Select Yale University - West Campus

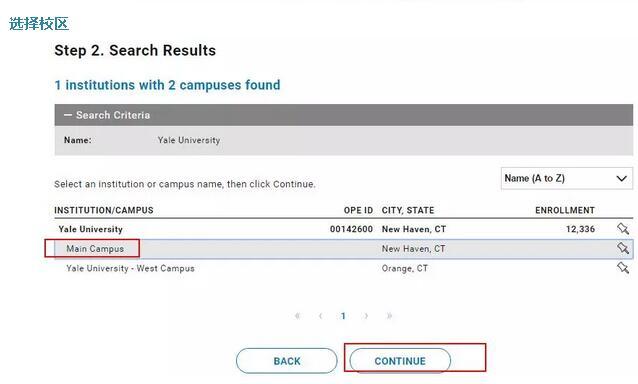click(130, 268)
